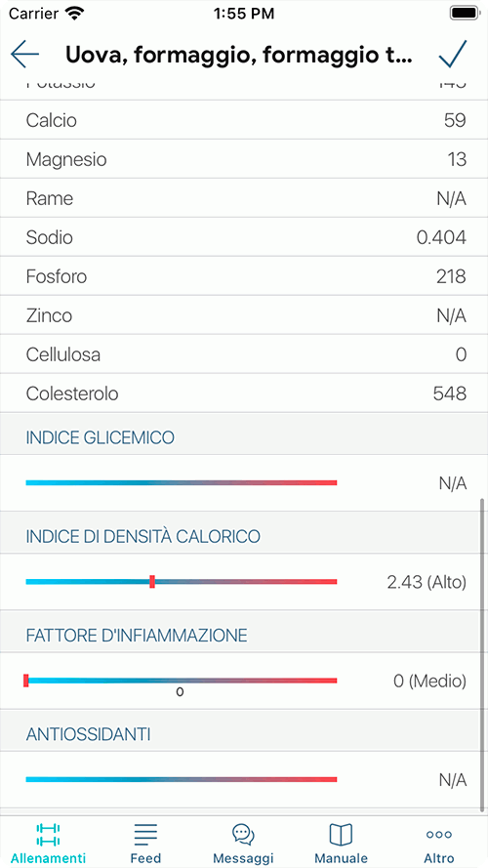Tap the Fosforo row

click(244, 276)
